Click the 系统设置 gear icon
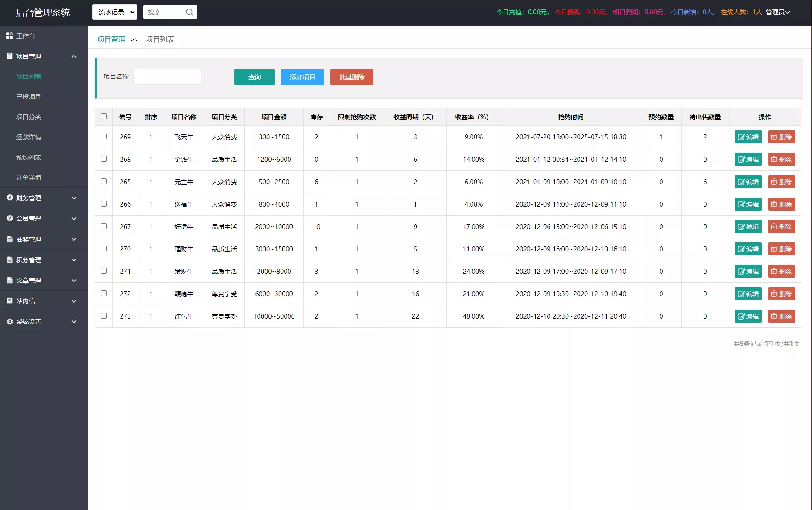 coord(9,322)
